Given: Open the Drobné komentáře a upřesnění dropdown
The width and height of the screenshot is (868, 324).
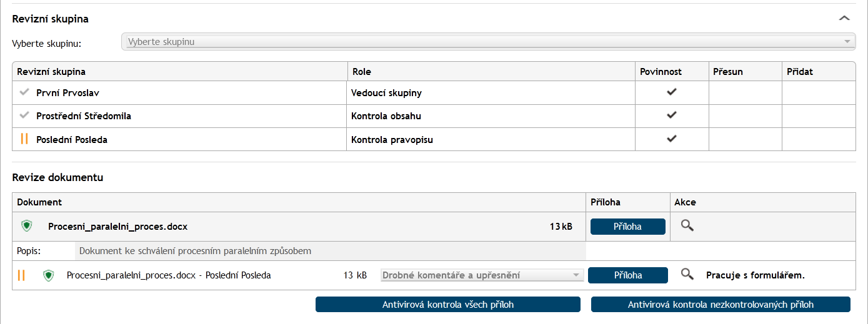Looking at the screenshot, I should (x=482, y=275).
